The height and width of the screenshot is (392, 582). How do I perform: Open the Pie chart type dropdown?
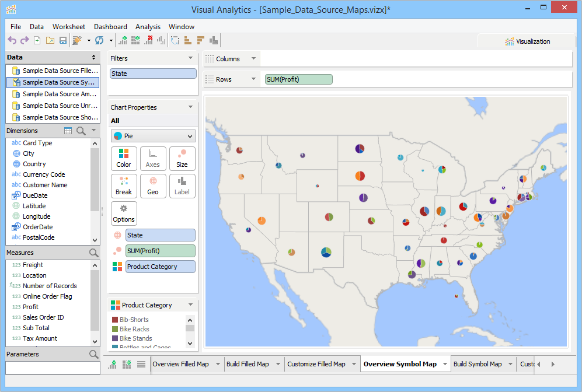pyautogui.click(x=152, y=136)
